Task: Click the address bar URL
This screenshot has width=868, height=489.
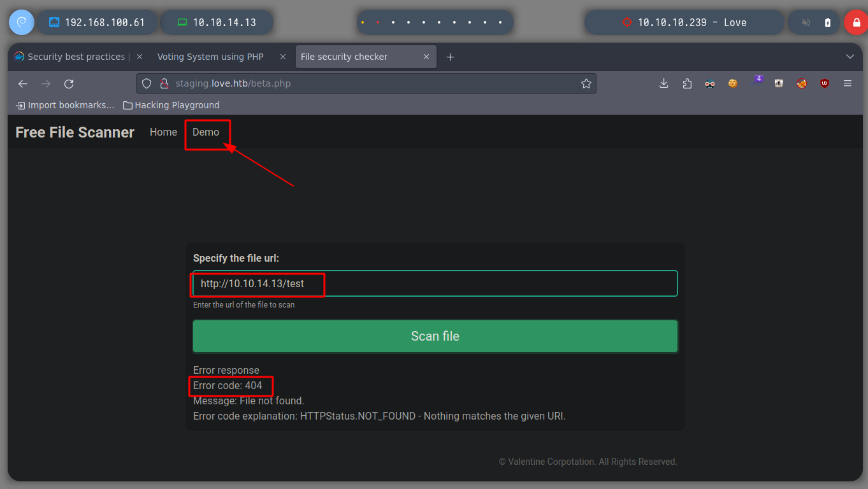Action: coord(233,83)
